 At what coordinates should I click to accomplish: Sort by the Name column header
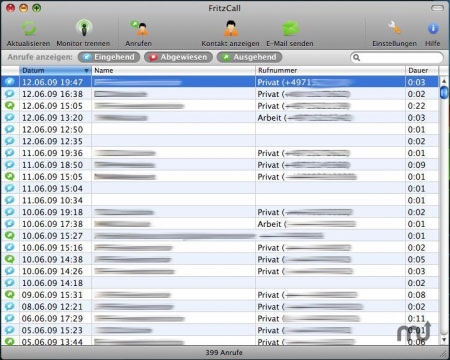(x=173, y=70)
